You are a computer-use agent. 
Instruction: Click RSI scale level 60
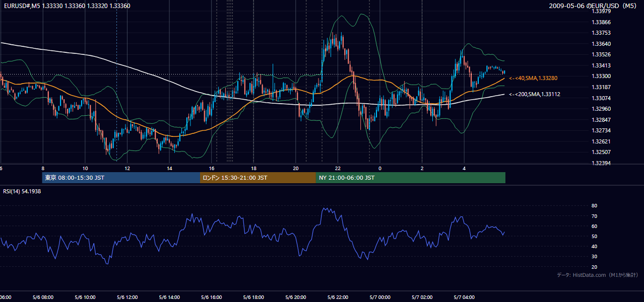[594, 226]
